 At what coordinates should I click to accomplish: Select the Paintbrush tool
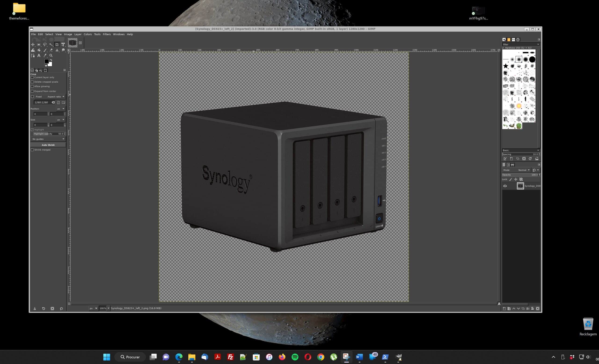(45, 50)
